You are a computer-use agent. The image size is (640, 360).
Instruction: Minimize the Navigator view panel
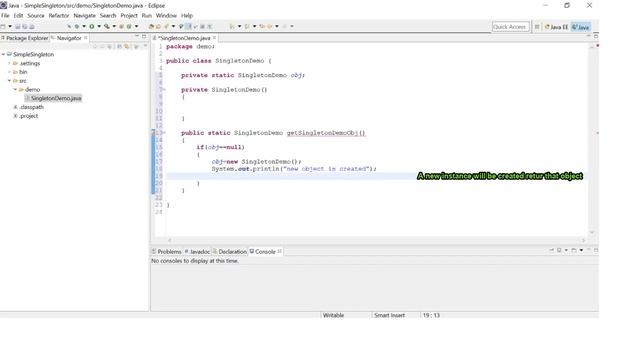(137, 36)
